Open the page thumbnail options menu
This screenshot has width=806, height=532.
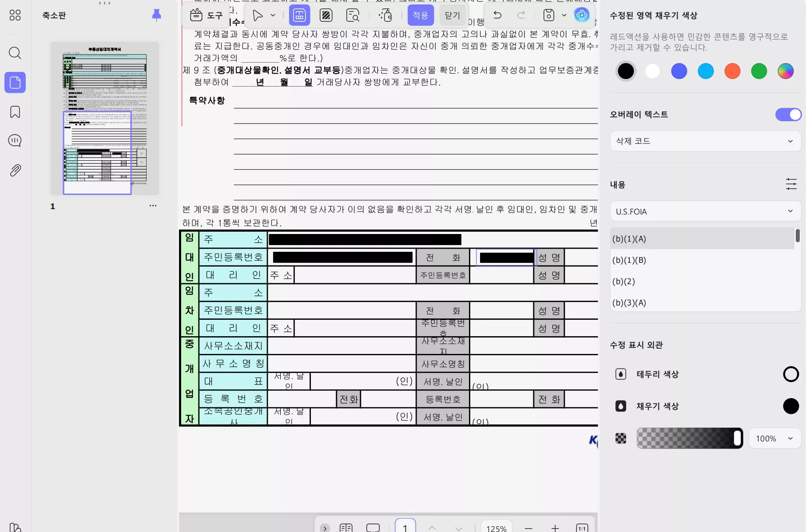click(153, 206)
